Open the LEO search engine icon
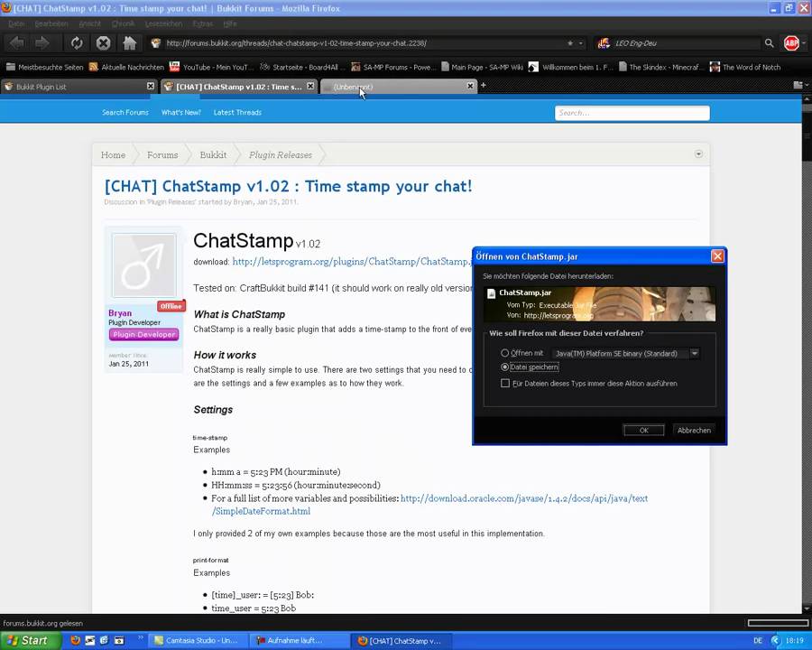Screen dimensions: 812x650 [604, 43]
